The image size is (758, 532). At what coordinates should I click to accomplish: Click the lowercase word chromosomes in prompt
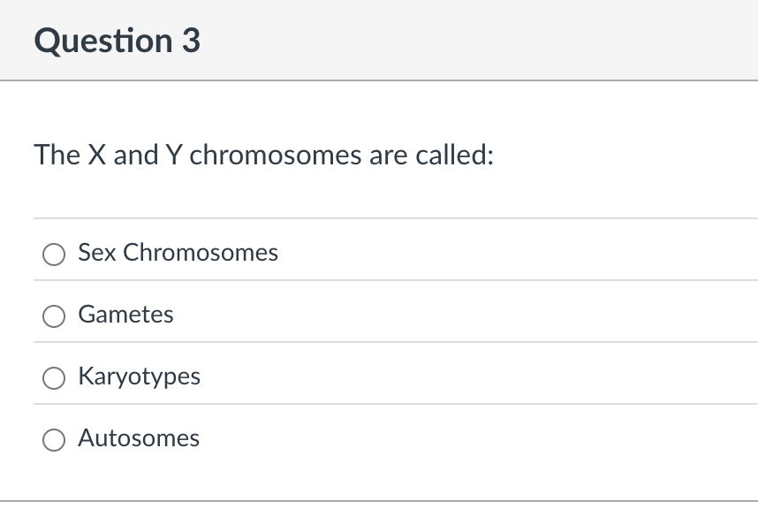pyautogui.click(x=276, y=156)
